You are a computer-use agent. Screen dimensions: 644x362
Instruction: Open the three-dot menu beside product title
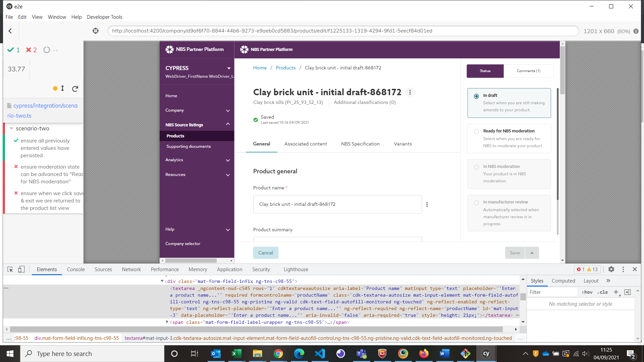(410, 92)
